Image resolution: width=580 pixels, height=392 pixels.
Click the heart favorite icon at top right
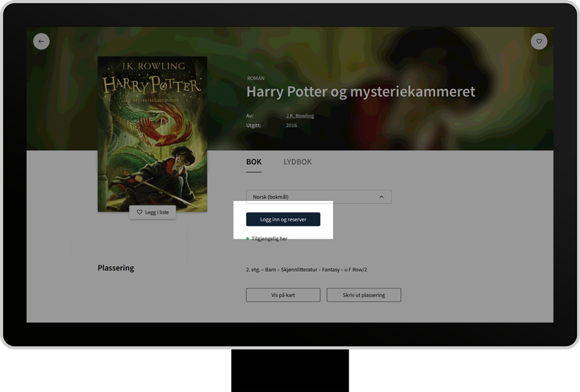point(539,41)
